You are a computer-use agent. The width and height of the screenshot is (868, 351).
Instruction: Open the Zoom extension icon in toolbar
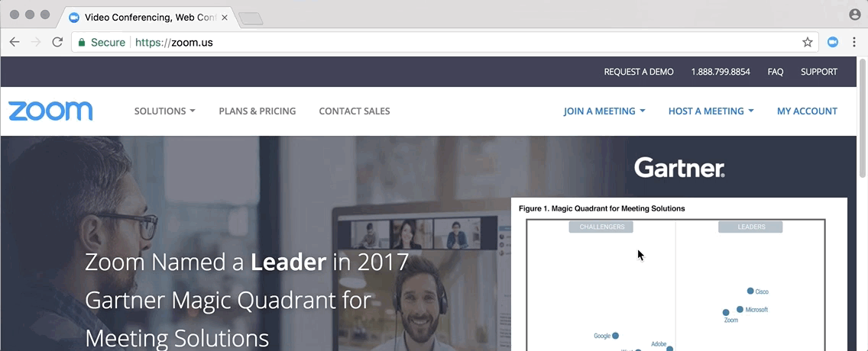click(x=833, y=42)
